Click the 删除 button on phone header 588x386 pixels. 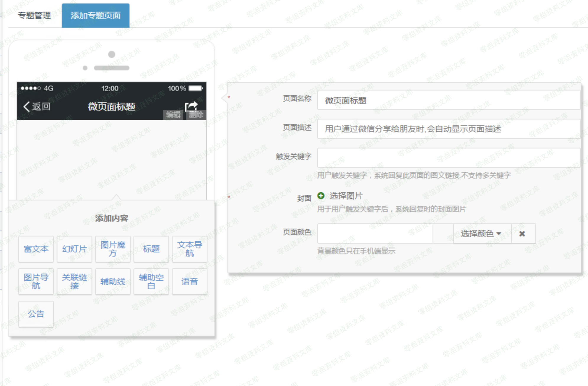pos(196,115)
